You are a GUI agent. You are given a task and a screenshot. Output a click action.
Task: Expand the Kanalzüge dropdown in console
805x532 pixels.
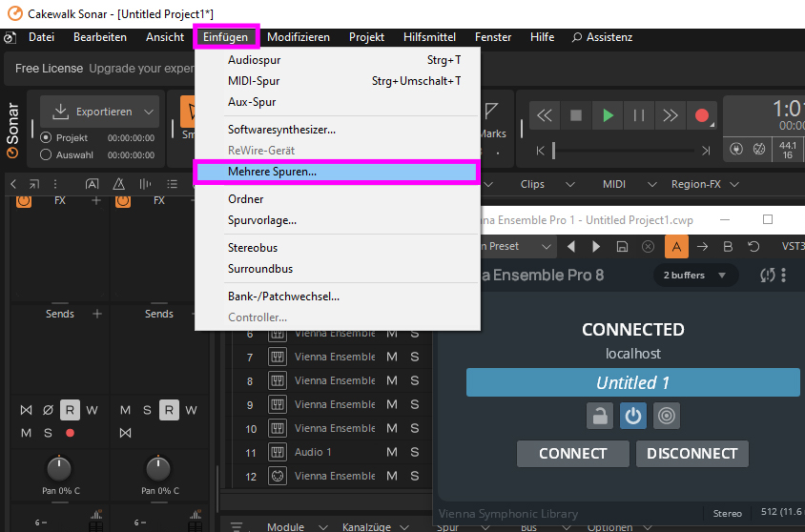point(404,527)
